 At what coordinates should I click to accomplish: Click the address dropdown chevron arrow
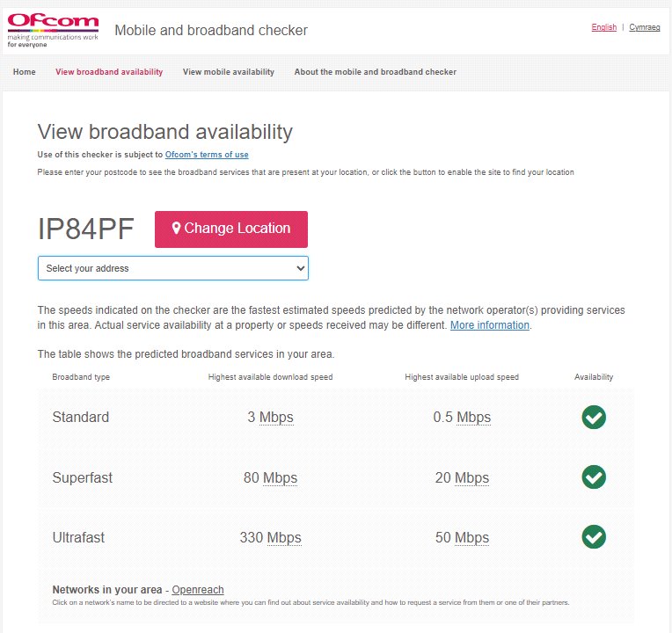click(301, 268)
